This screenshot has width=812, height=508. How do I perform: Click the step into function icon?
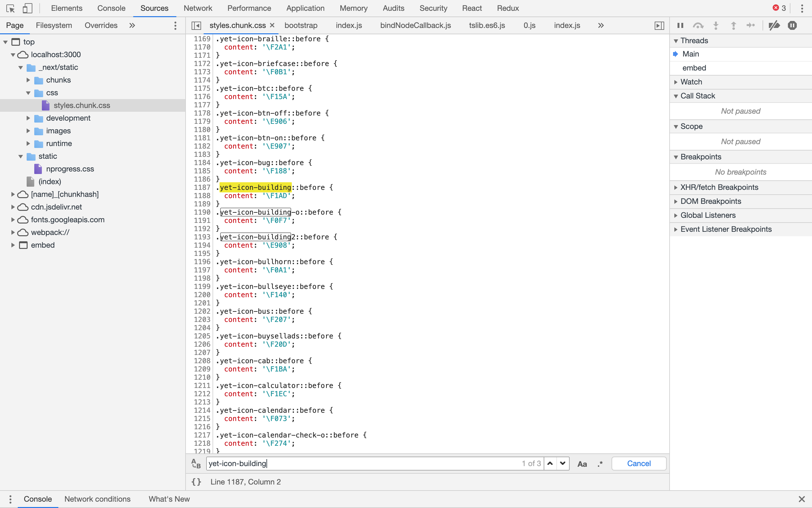point(716,25)
